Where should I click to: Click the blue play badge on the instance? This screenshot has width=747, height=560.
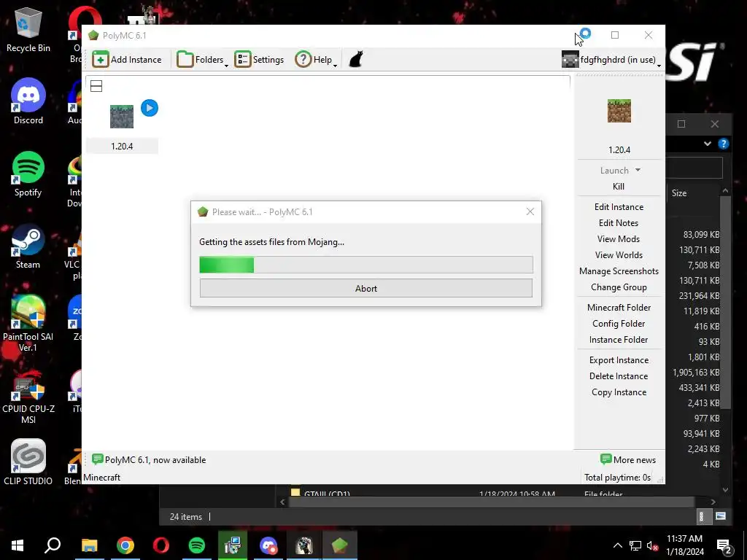pyautogui.click(x=149, y=108)
